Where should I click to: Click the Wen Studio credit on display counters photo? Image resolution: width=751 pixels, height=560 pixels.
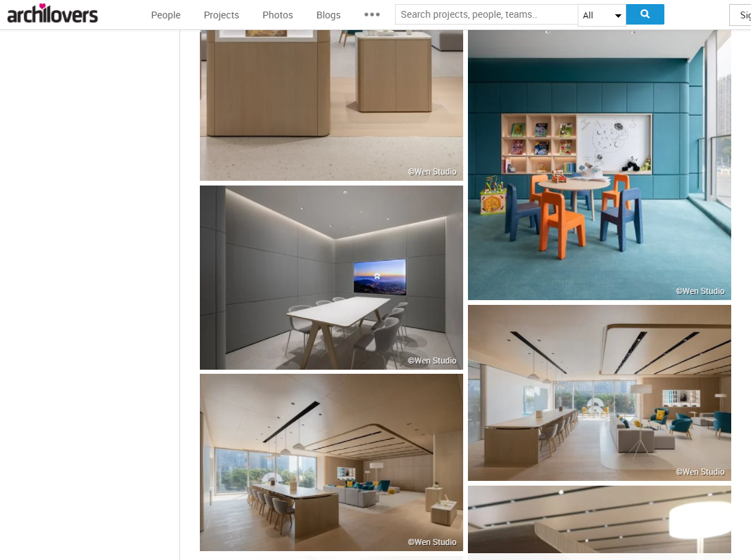point(432,172)
